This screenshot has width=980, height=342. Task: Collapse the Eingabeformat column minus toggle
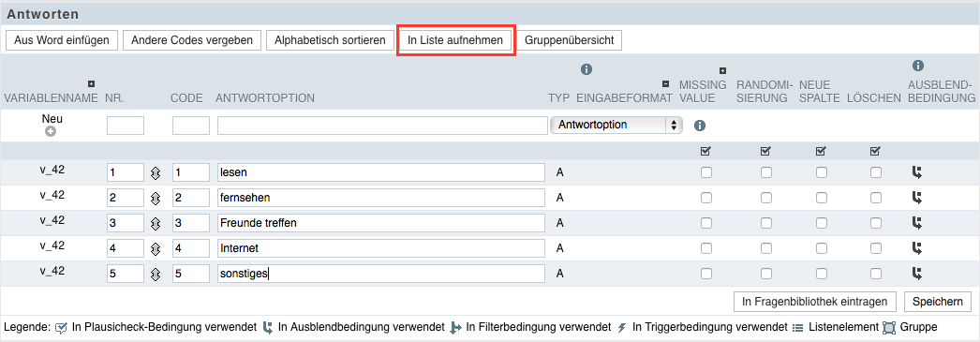pos(665,83)
